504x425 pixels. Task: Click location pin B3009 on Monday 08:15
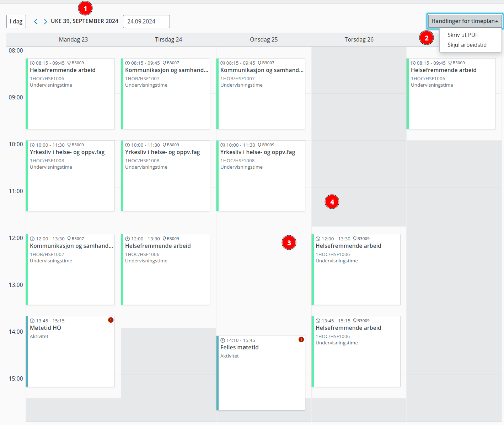[x=69, y=63]
